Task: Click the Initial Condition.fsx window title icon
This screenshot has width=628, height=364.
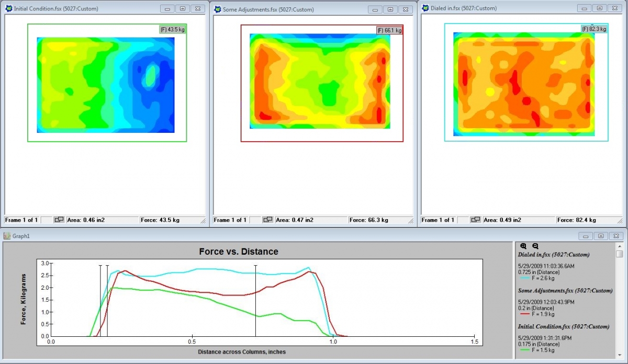Action: coord(8,9)
